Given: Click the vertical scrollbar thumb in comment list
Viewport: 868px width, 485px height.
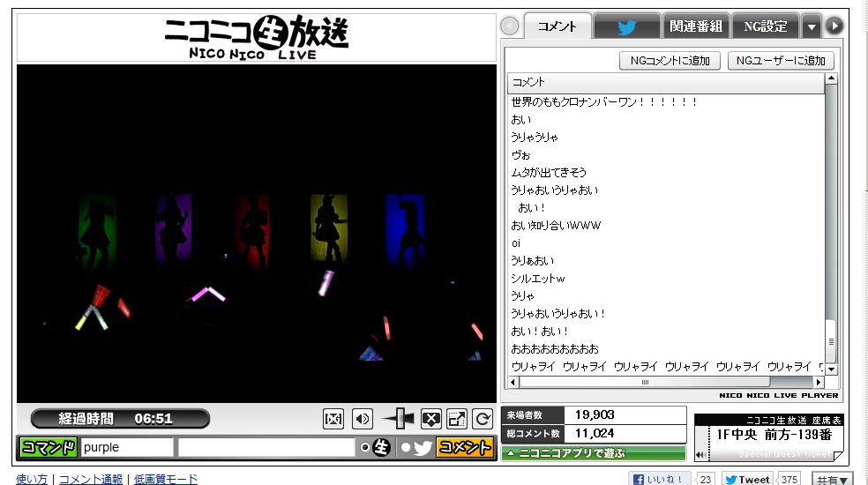Looking at the screenshot, I should [x=831, y=341].
